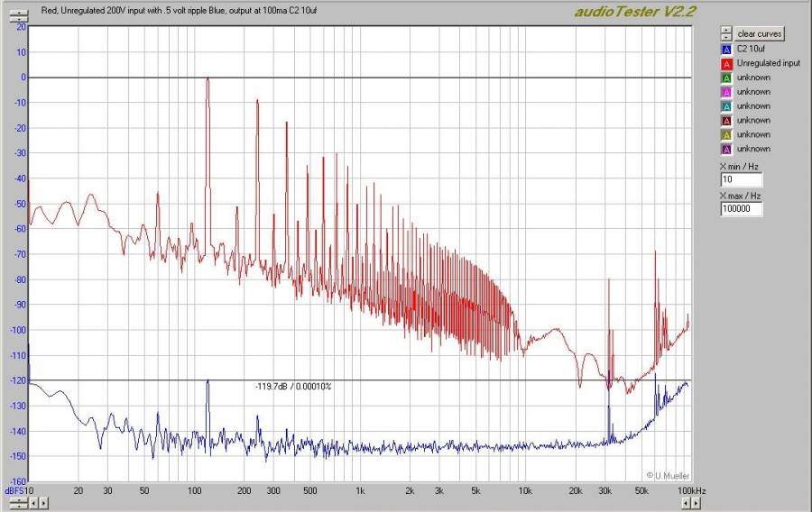Viewport: 812px width, 512px height.
Task: Click the up stepper beside clear curves
Action: [725, 30]
